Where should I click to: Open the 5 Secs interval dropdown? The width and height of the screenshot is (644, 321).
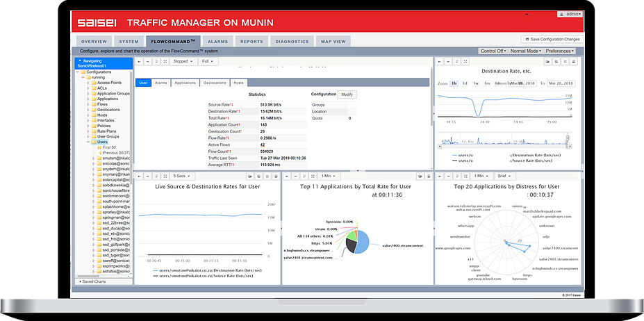coord(182,176)
